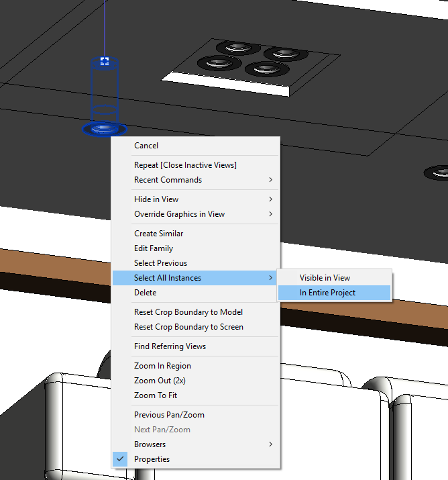This screenshot has width=448, height=480.
Task: Open the Hide in View submenu
Action: 196,199
